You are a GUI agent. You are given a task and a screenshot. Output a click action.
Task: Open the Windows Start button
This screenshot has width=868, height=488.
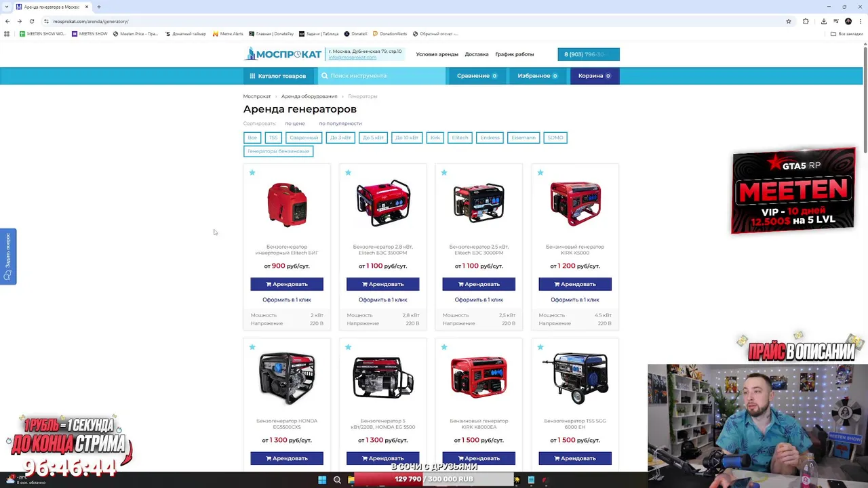(x=322, y=480)
